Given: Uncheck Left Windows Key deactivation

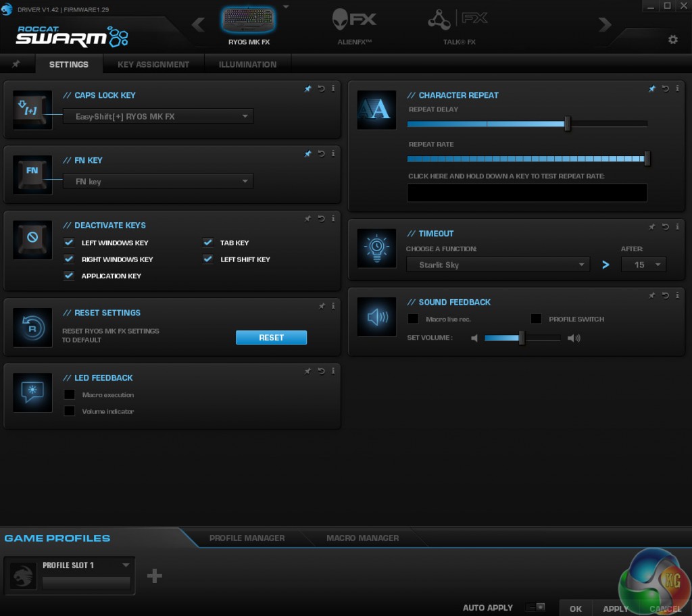Looking at the screenshot, I should [69, 242].
